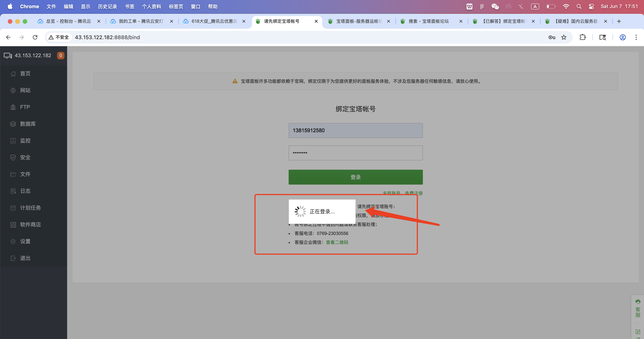Screen dimensions: 644x339
Task: Open the saved passwords key icon
Action: [x=552, y=37]
